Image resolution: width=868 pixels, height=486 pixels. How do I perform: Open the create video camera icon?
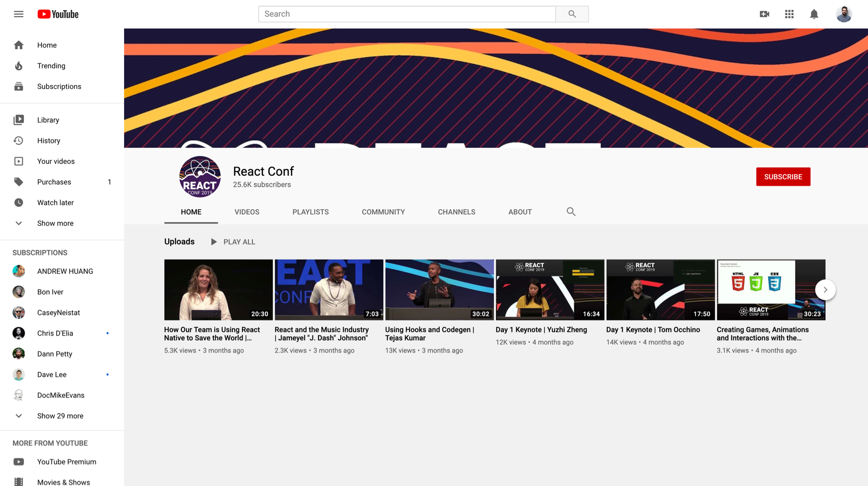pyautogui.click(x=764, y=14)
